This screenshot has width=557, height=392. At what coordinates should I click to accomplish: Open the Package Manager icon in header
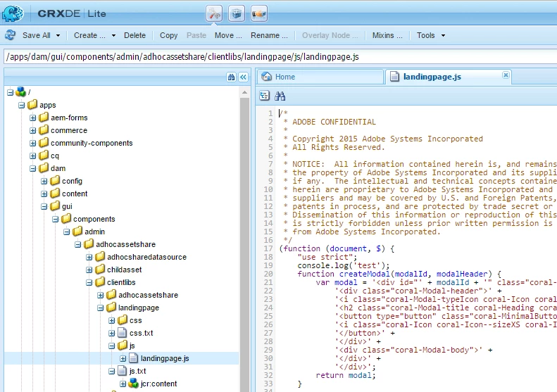tap(236, 13)
